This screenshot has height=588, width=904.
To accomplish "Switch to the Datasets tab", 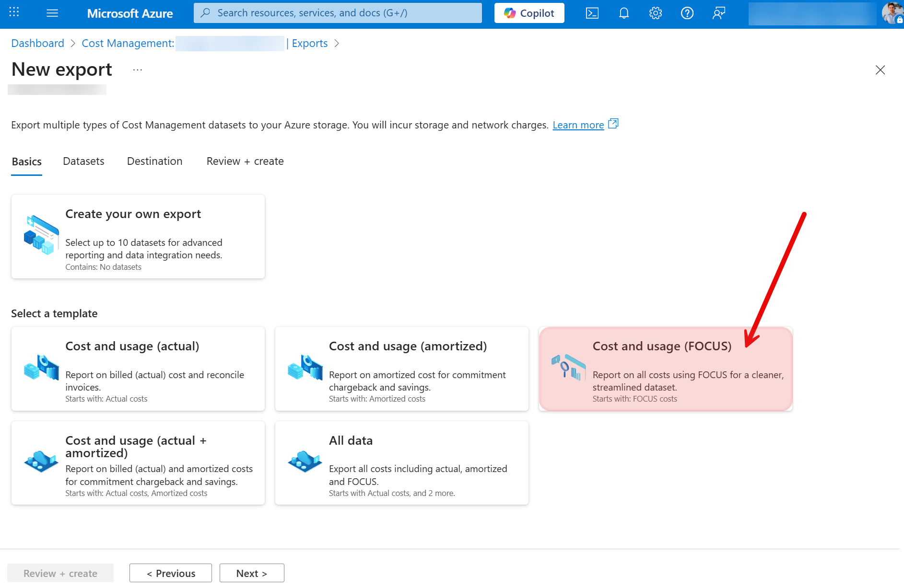I will 83,161.
